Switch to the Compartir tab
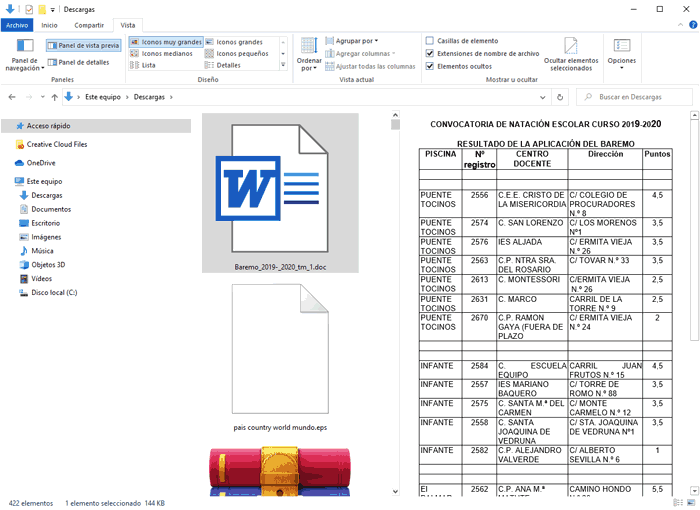Image resolution: width=700 pixels, height=510 pixels. 89,25
